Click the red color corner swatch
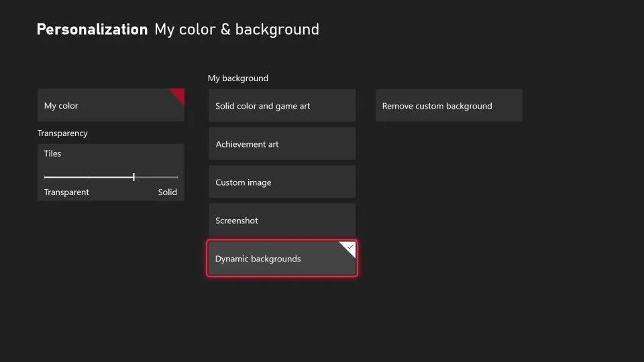This screenshot has height=362, width=644. click(x=179, y=95)
